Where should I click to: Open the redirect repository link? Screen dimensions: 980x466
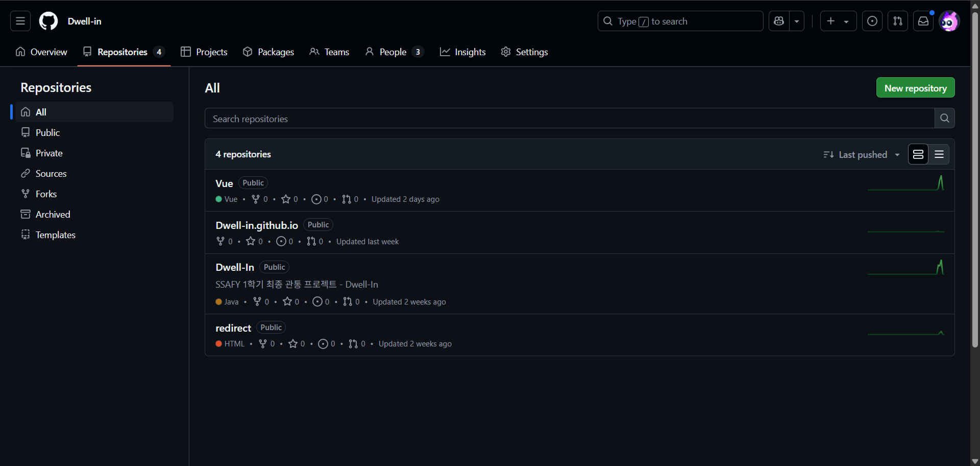(233, 328)
